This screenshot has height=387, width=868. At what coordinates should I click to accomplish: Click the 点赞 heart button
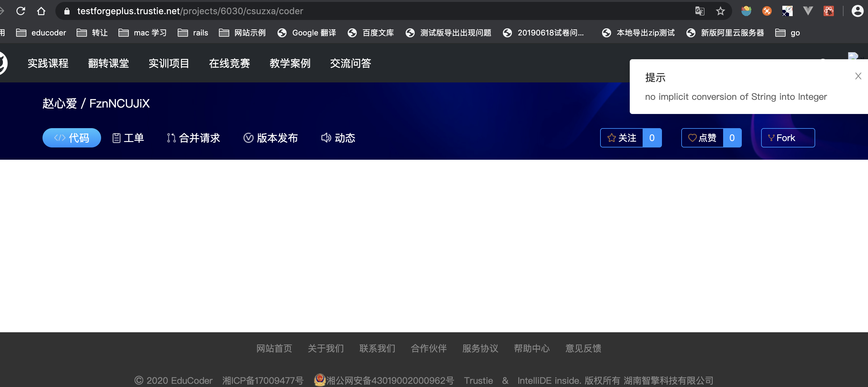702,137
